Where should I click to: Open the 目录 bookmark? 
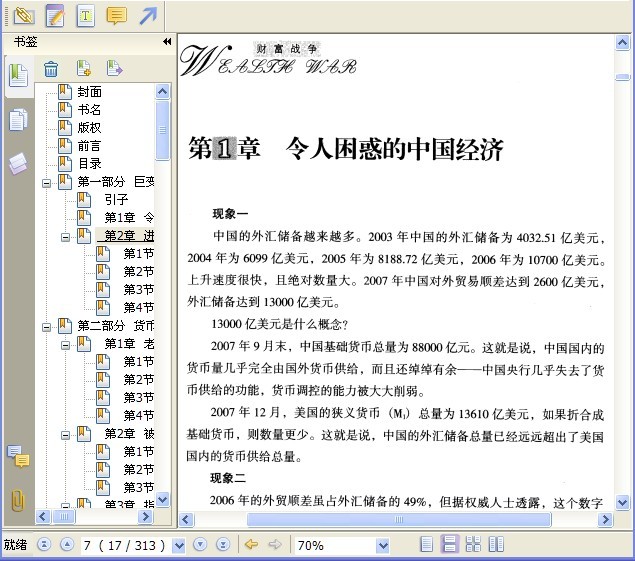(x=89, y=164)
